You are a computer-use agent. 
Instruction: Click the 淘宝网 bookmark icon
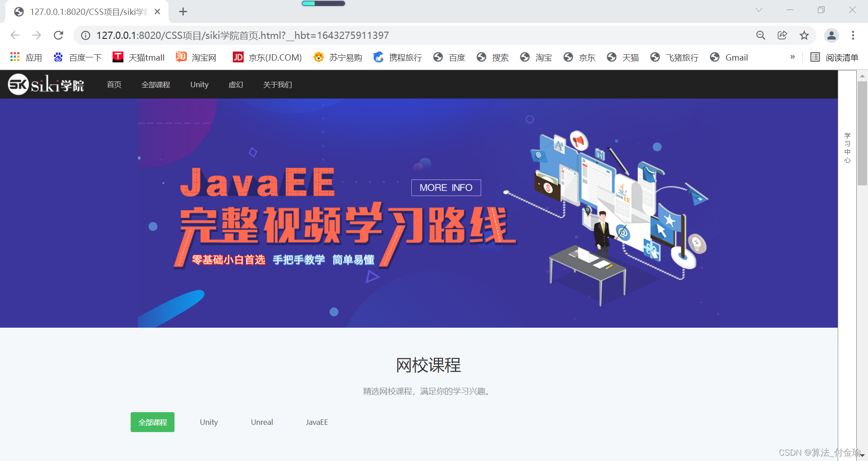(x=180, y=57)
